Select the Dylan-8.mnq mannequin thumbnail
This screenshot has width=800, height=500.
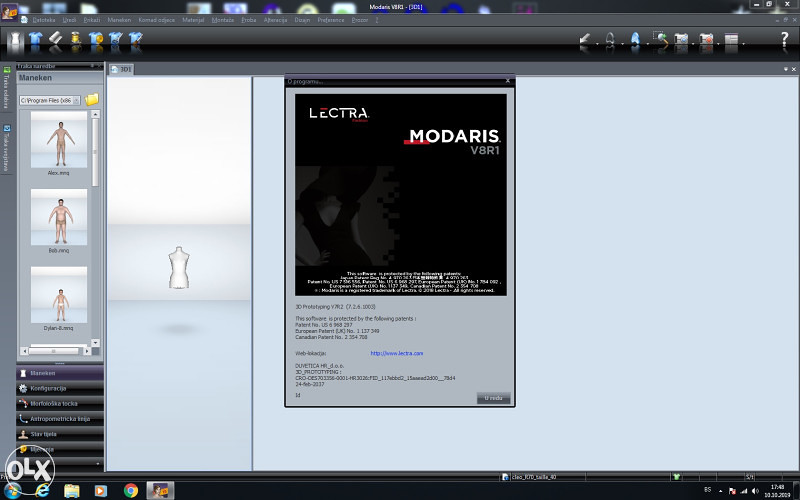coord(59,295)
